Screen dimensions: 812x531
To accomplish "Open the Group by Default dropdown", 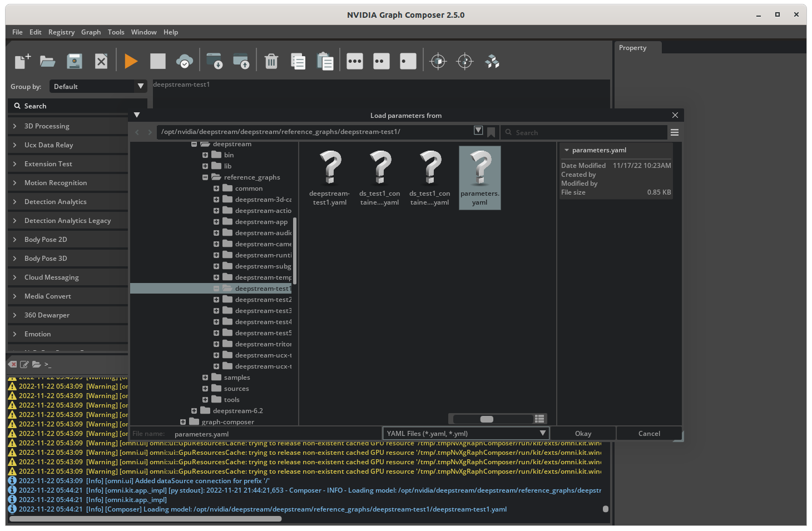I will (98, 86).
